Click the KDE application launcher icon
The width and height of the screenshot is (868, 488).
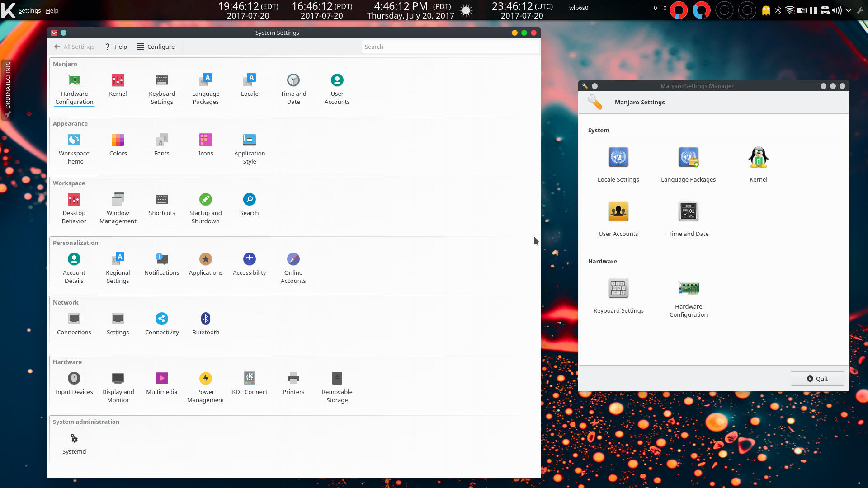(x=8, y=10)
